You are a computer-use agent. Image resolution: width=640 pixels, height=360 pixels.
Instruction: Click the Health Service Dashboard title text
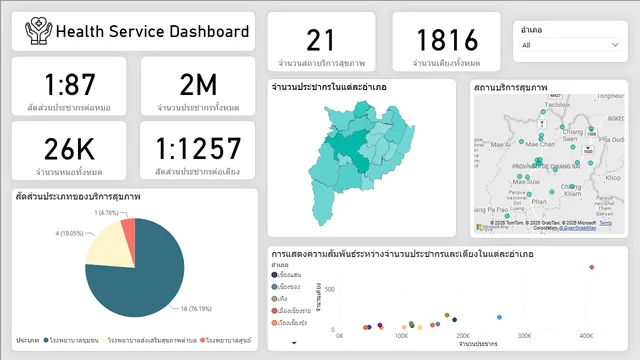(152, 31)
